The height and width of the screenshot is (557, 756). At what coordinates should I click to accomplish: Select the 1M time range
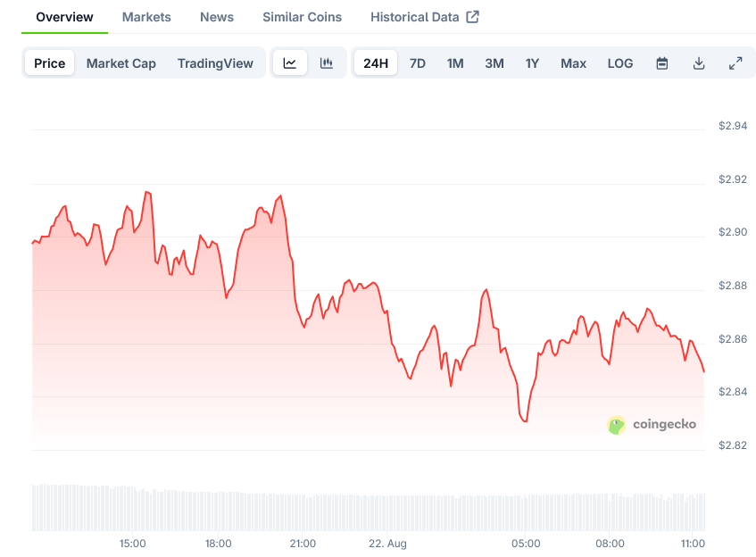point(455,63)
